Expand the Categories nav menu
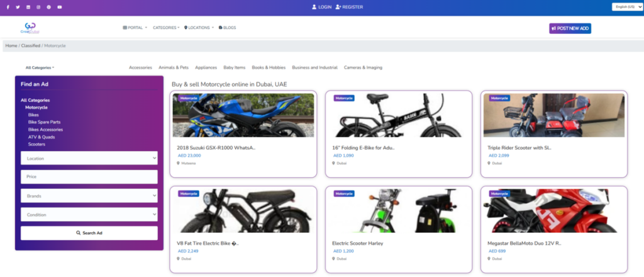This screenshot has height=277, width=644. pyautogui.click(x=166, y=28)
